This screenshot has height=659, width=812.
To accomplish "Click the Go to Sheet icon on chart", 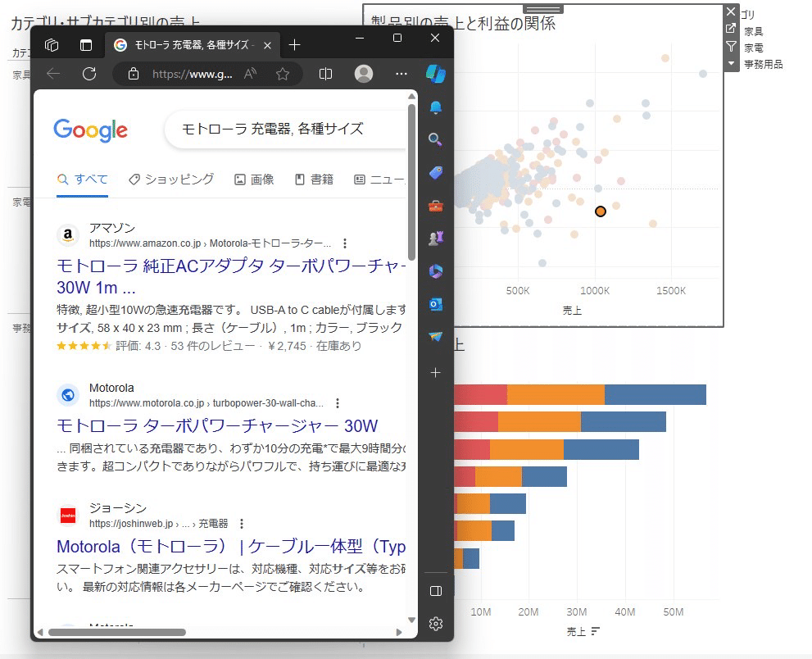I will [731, 29].
